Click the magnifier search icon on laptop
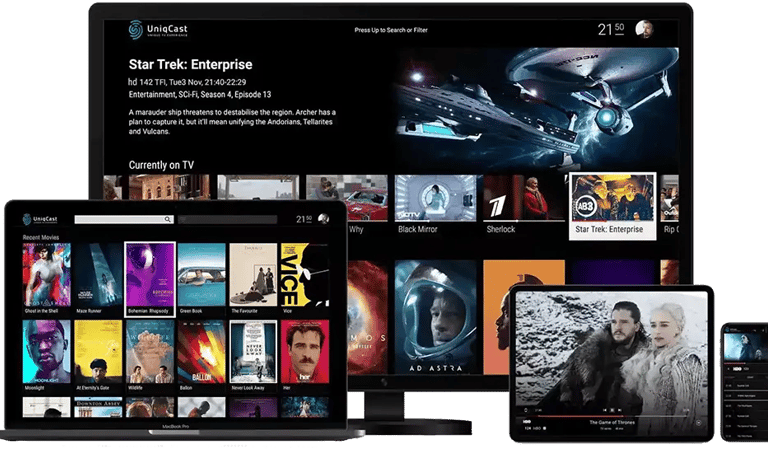The image size is (768, 463). tap(168, 219)
